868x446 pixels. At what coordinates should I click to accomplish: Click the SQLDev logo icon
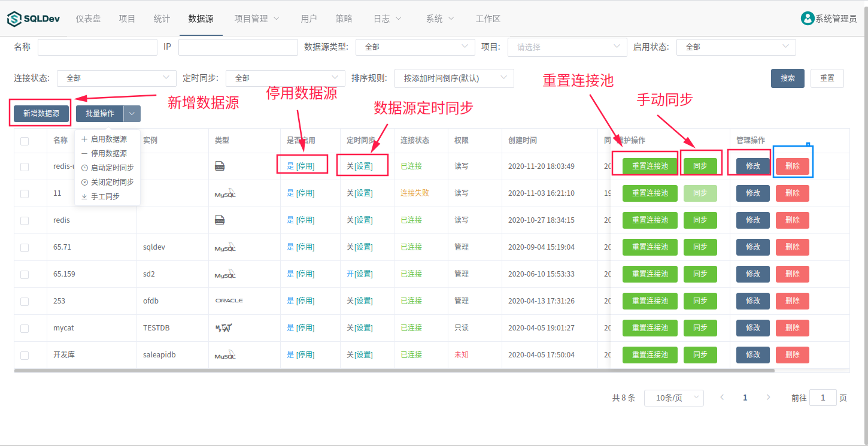point(14,19)
